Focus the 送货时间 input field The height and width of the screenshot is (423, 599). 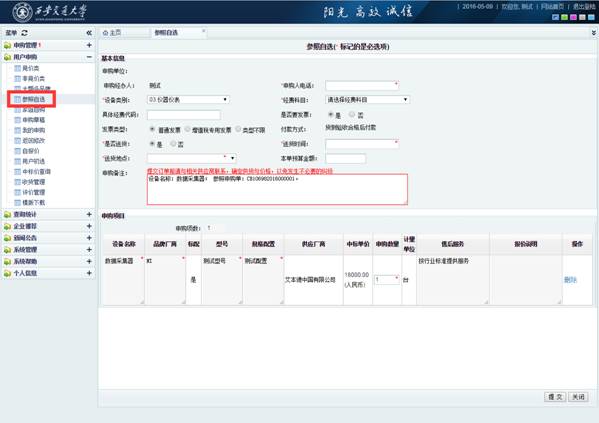(362, 144)
